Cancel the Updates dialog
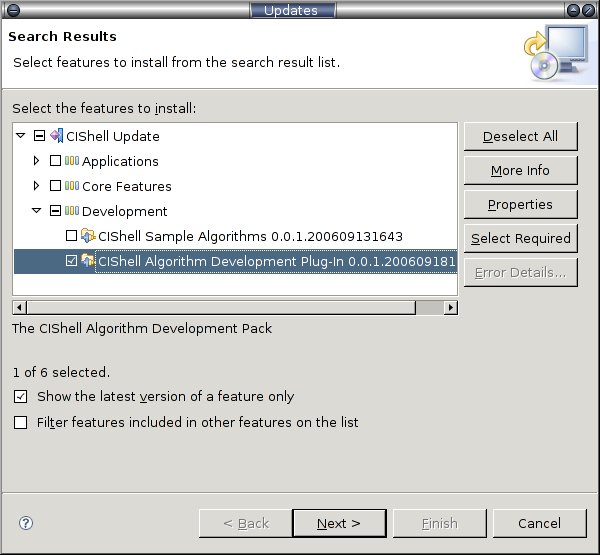Screen dimensions: 600x555 click(x=540, y=523)
